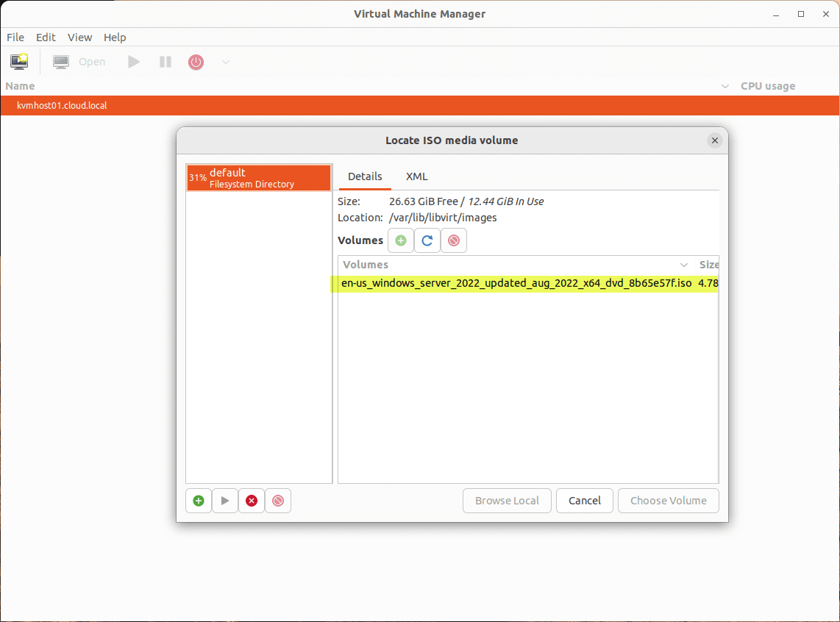Open the Help menu
The height and width of the screenshot is (622, 840).
click(x=115, y=37)
